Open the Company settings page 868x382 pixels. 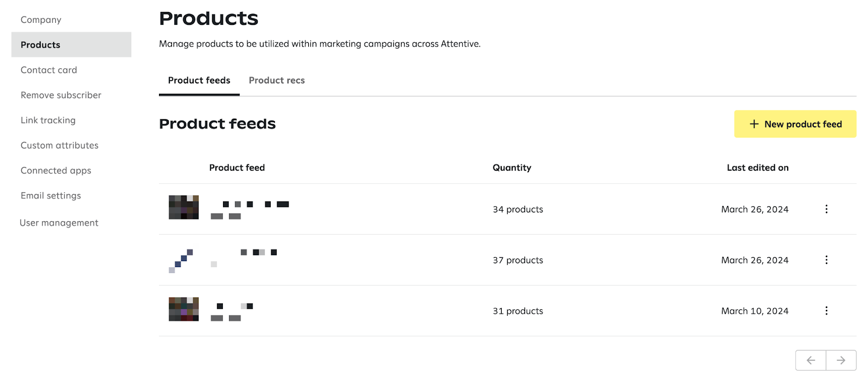click(x=41, y=20)
